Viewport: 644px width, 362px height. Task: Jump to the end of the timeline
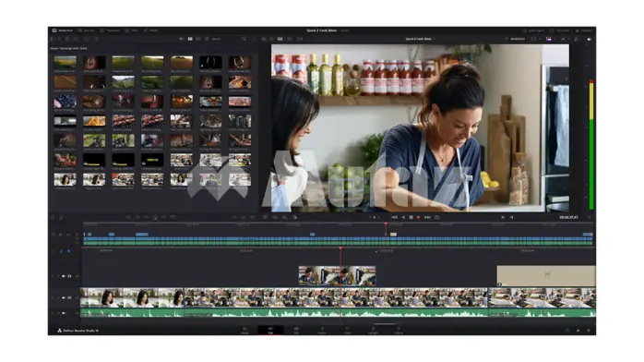point(427,217)
